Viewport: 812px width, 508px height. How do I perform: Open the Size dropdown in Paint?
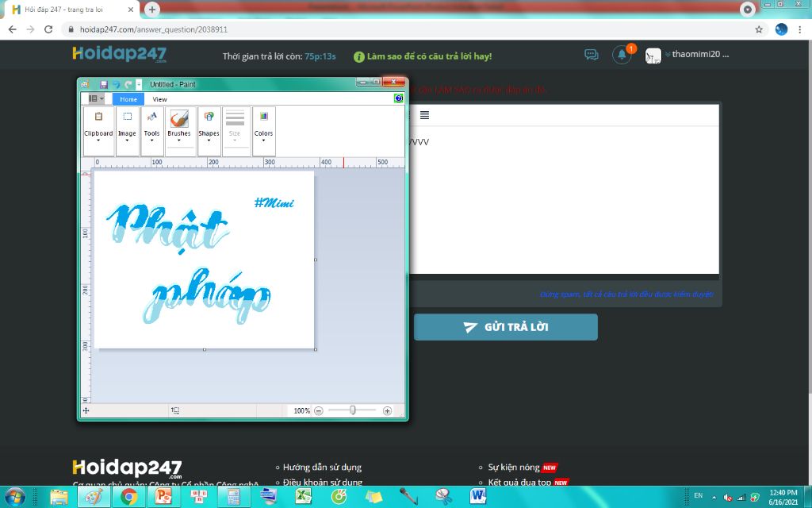click(x=235, y=131)
